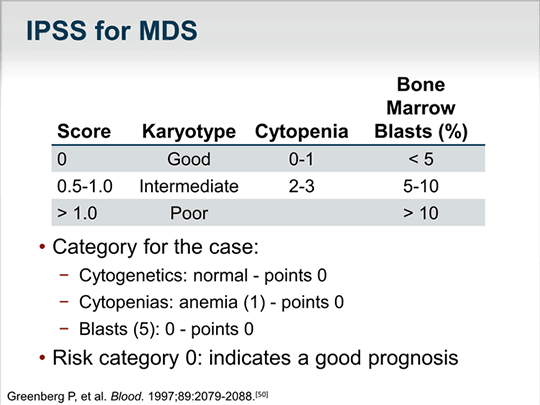Open the reference superscript [50] link
Screen dimensions: 540x405
pyautogui.click(x=262, y=394)
